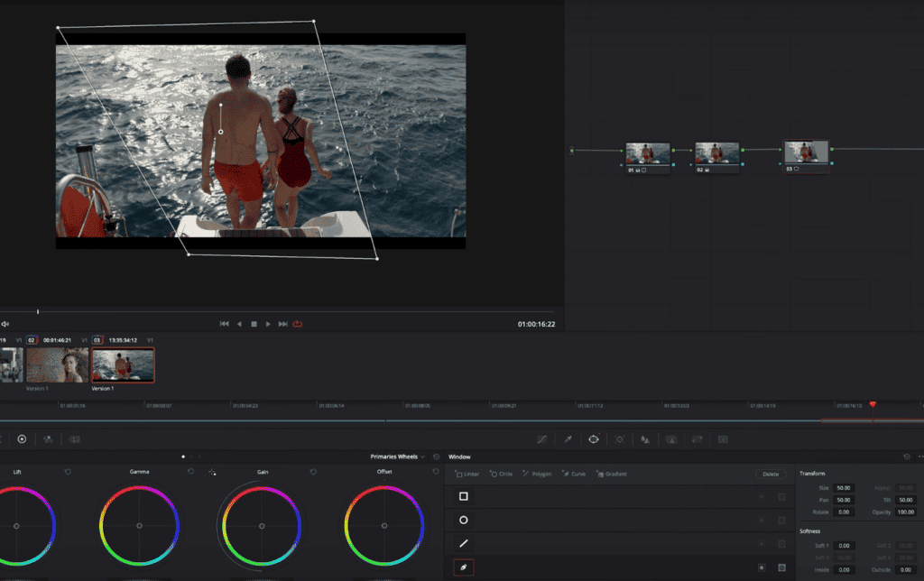Reset the Gain wheel
The height and width of the screenshot is (581, 924).
click(x=313, y=472)
